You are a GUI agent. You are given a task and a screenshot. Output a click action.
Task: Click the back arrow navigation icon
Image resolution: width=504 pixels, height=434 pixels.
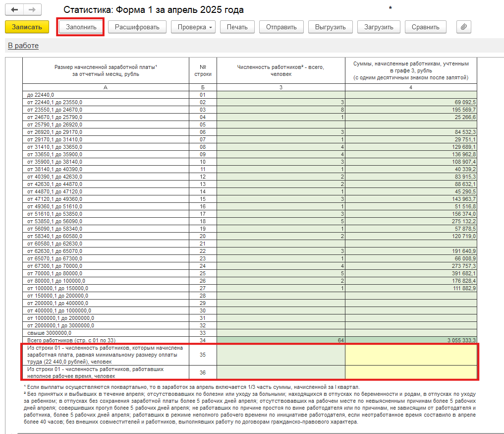click(14, 9)
